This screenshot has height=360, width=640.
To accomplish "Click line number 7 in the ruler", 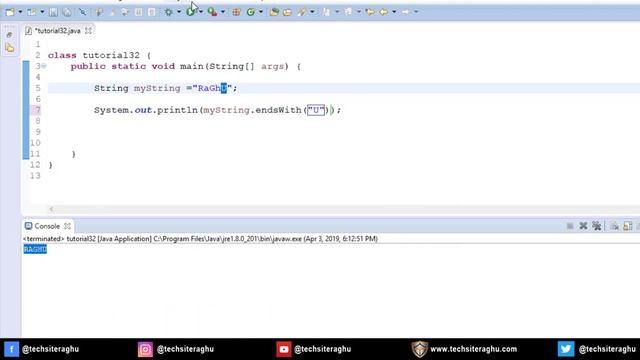I will (38, 110).
